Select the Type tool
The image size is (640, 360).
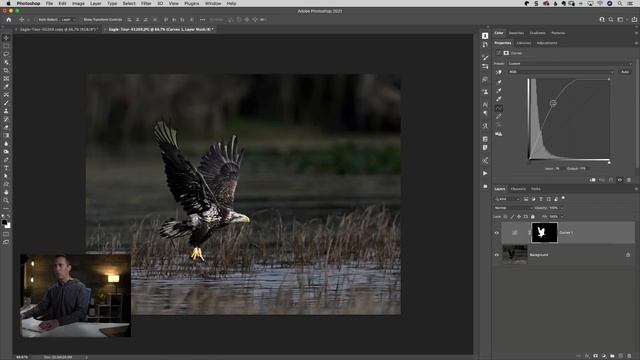(x=6, y=168)
